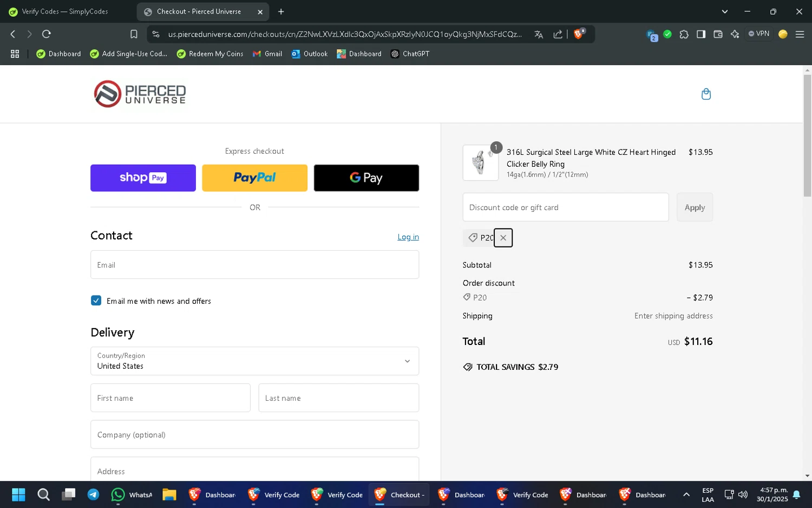This screenshot has height=508, width=812.
Task: Focus the Company (optional) field
Action: point(254,434)
